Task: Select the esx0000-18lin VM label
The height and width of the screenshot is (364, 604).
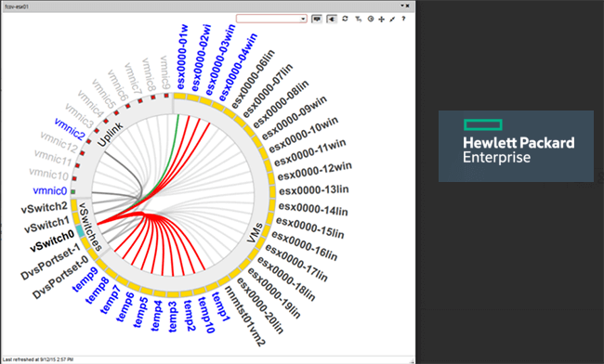Action: [x=285, y=279]
